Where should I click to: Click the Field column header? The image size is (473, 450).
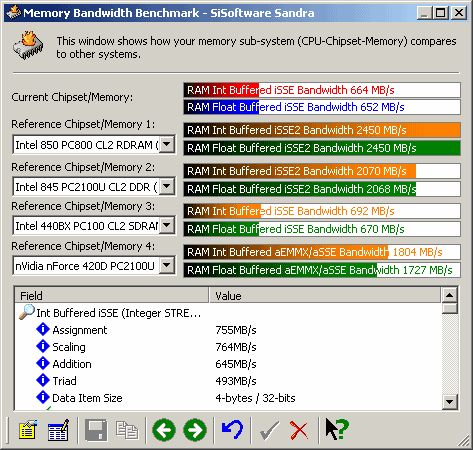point(112,296)
